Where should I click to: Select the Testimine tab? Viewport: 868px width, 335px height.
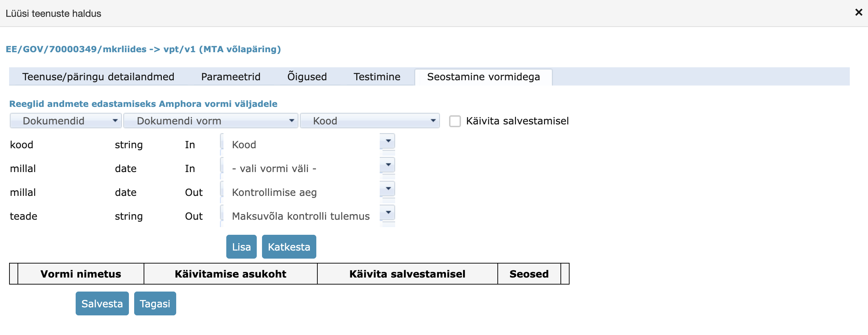pyautogui.click(x=377, y=76)
